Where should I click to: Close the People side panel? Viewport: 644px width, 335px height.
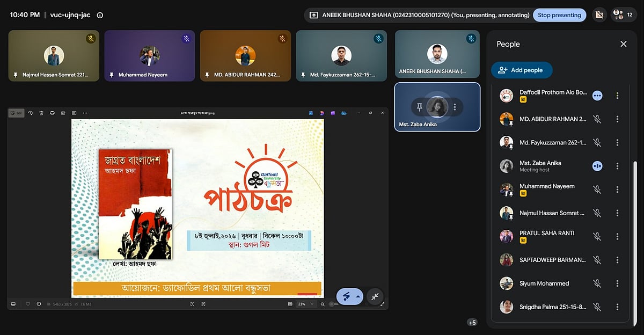tap(623, 44)
